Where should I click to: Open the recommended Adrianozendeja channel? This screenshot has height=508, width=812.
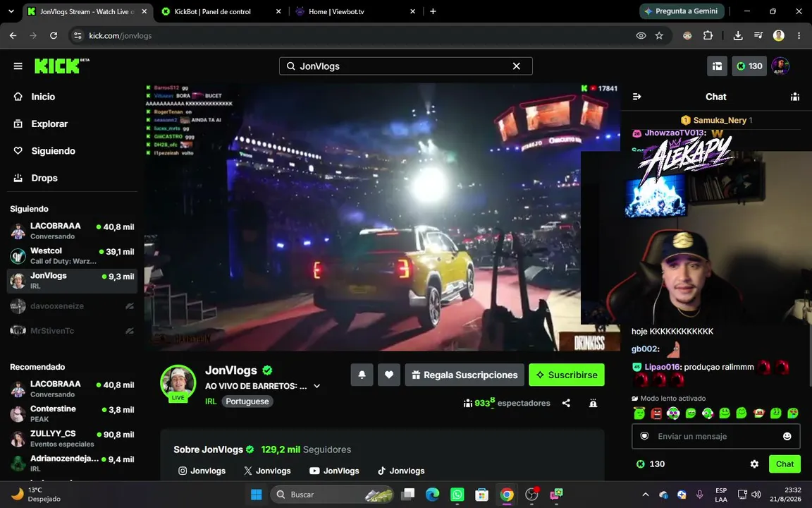click(72, 463)
